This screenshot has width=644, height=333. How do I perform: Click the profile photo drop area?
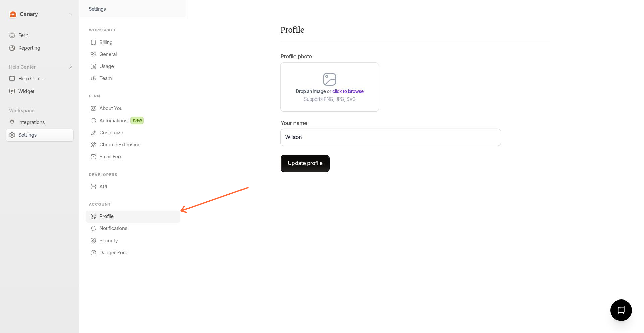coord(329,87)
